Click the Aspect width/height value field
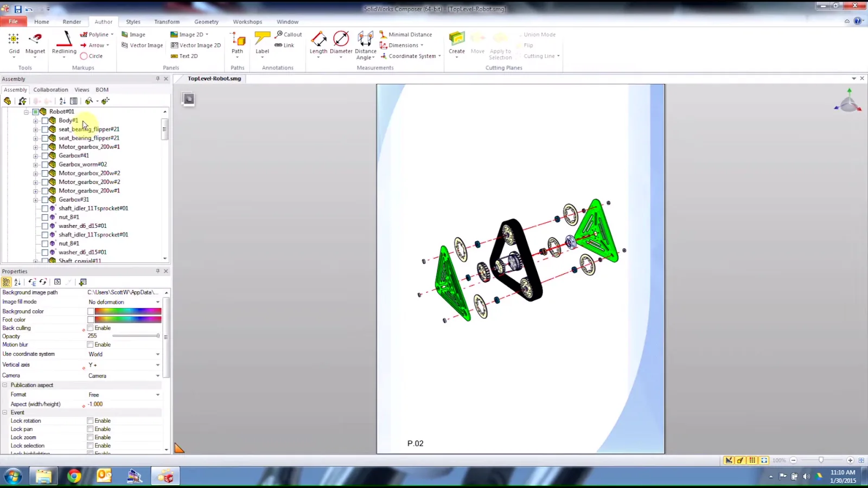The image size is (868, 488). (x=124, y=404)
